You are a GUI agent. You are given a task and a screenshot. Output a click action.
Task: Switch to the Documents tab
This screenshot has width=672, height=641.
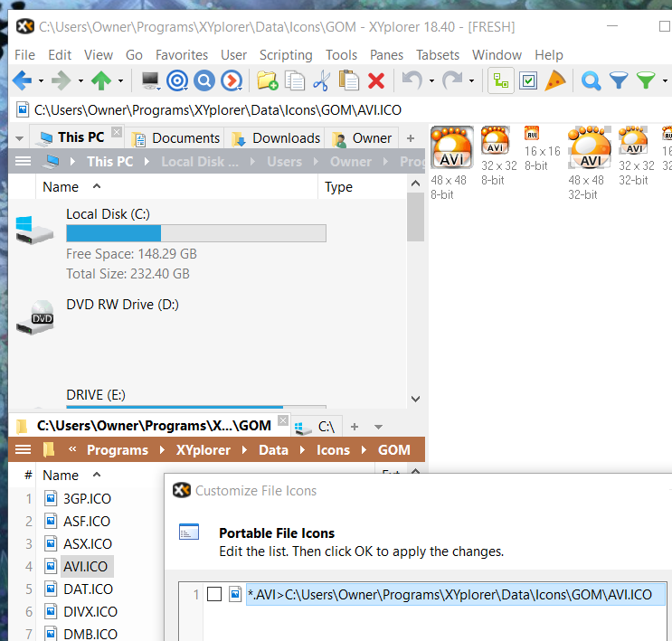coord(176,138)
